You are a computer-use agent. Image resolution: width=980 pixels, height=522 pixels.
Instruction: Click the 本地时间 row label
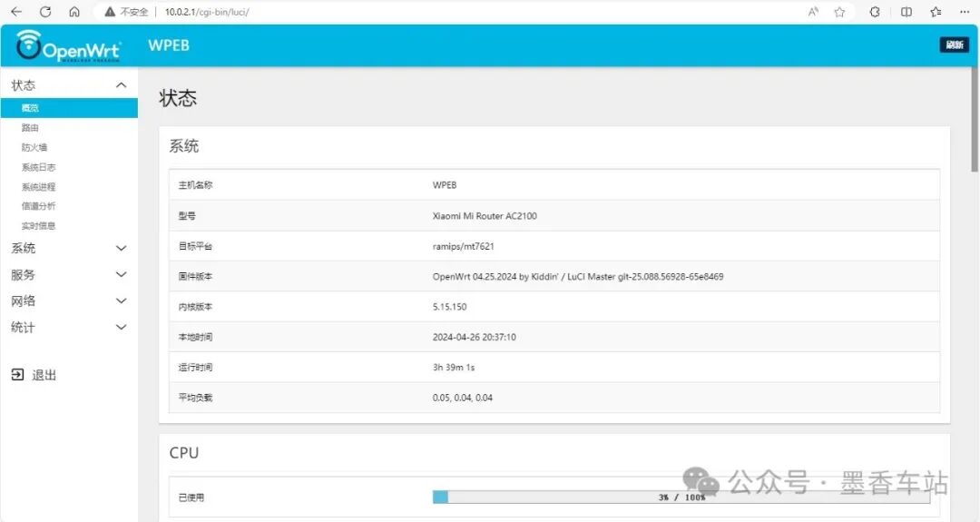coord(195,337)
